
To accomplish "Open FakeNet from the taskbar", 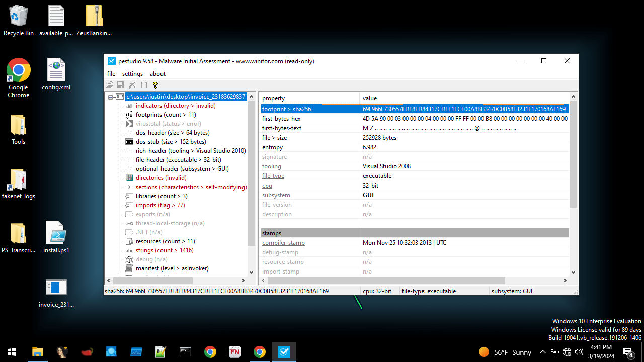I will [234, 352].
